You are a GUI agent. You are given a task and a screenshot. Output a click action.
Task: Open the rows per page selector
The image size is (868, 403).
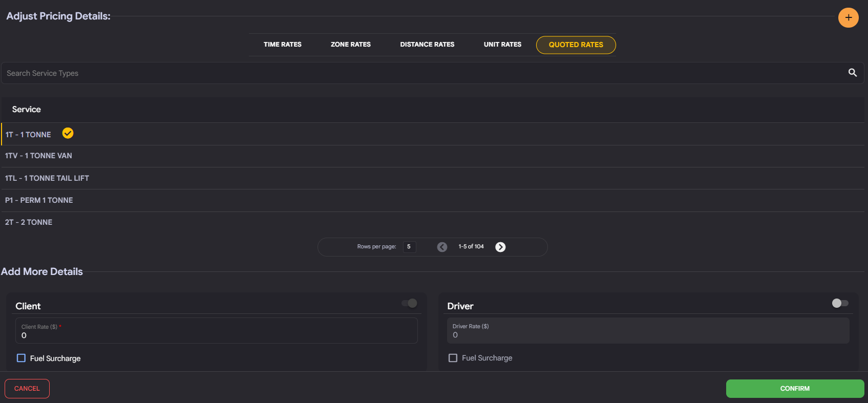[x=409, y=247]
